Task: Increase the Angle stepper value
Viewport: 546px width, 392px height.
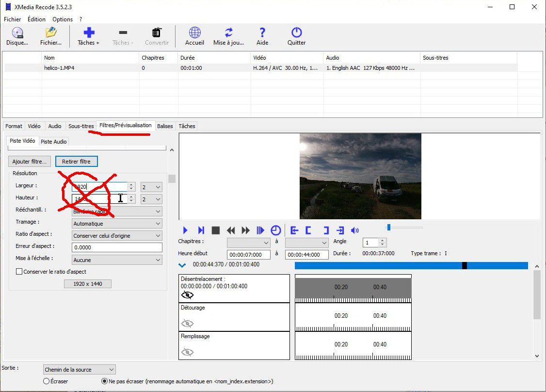Action: (382, 241)
